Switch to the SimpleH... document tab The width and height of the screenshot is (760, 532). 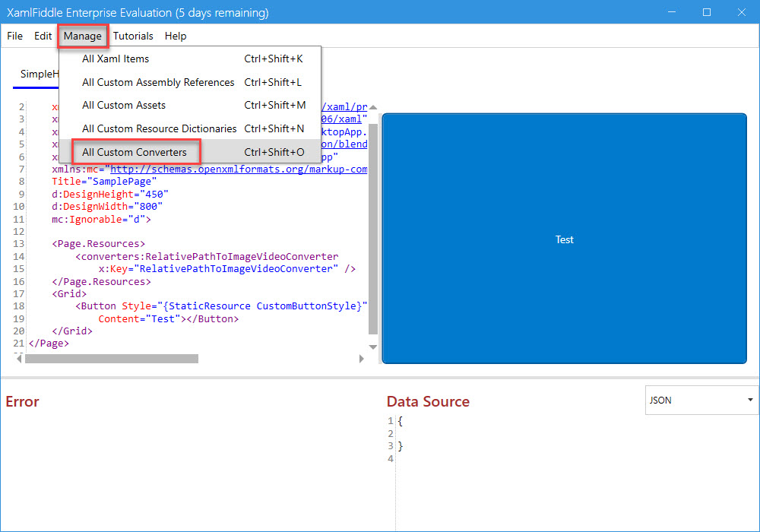pos(39,74)
